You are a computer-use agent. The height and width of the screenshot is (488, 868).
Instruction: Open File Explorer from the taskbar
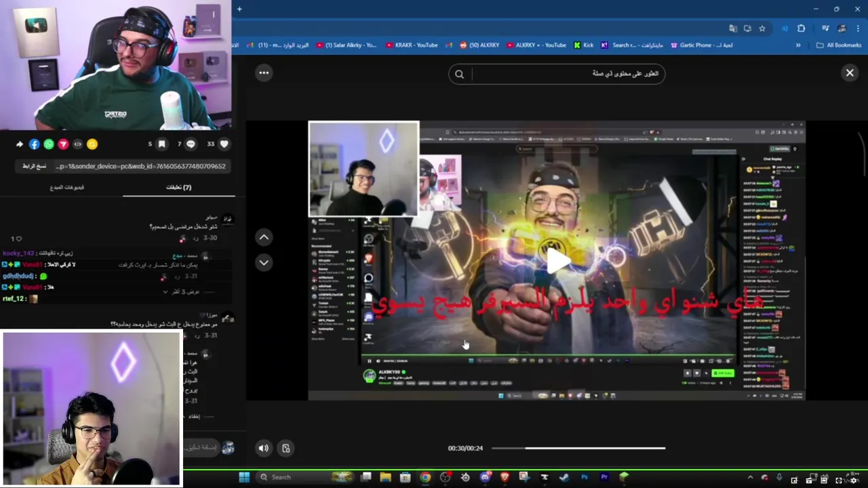click(x=385, y=477)
